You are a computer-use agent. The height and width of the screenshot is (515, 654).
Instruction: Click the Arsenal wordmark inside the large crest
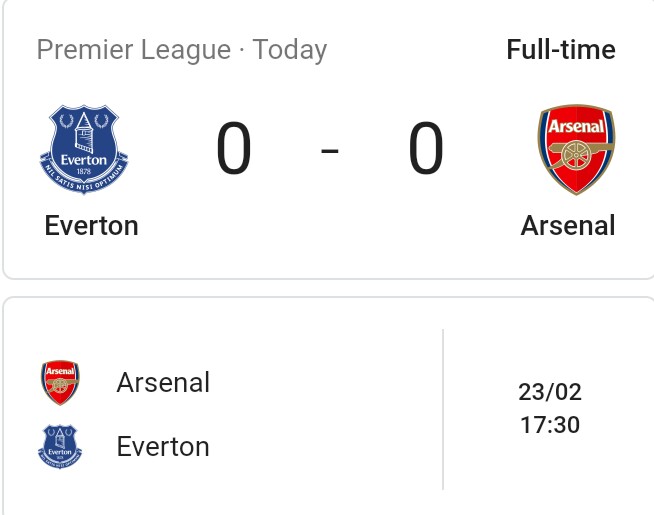pyautogui.click(x=576, y=127)
